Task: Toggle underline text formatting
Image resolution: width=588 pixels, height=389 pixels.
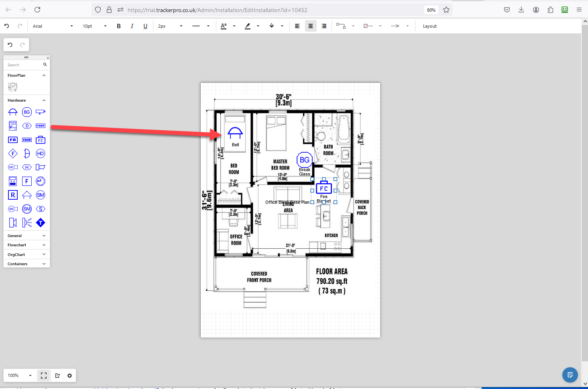Action: (x=145, y=26)
